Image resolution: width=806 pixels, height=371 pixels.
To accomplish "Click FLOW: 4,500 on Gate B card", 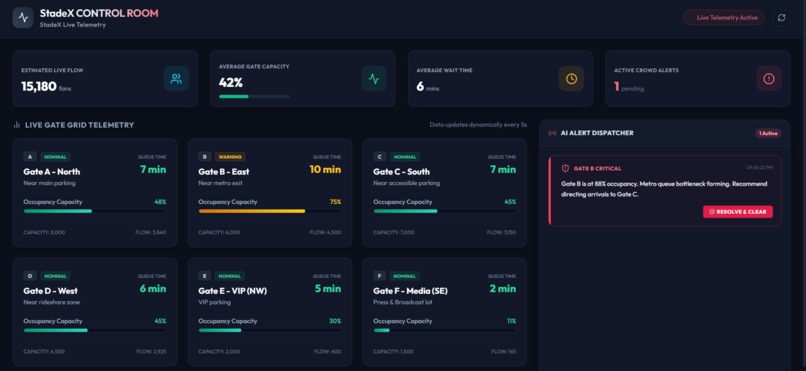I will click(325, 232).
